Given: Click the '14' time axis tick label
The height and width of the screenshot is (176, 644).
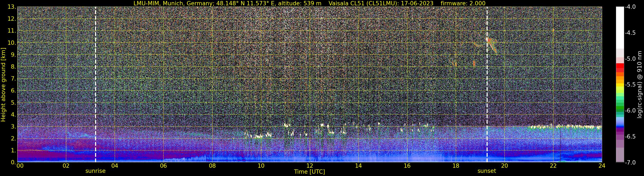Looking at the screenshot, I should [x=358, y=166].
